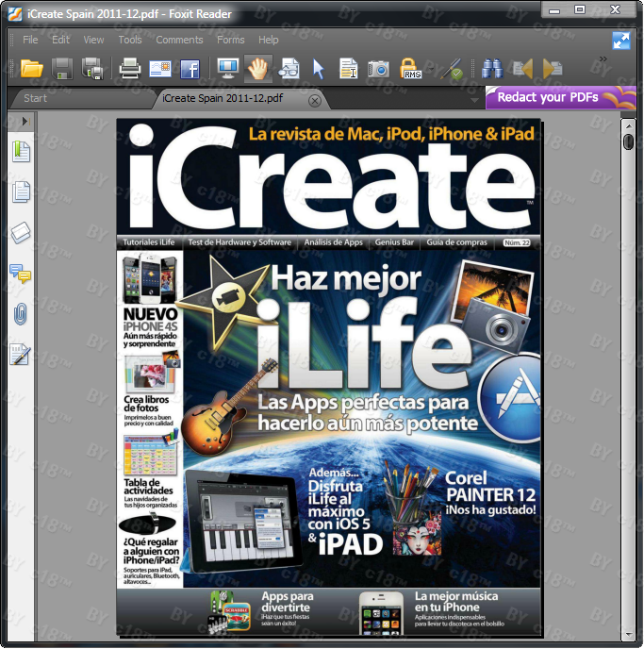Print the document with the printer icon
This screenshot has height=649, width=644.
pos(130,69)
